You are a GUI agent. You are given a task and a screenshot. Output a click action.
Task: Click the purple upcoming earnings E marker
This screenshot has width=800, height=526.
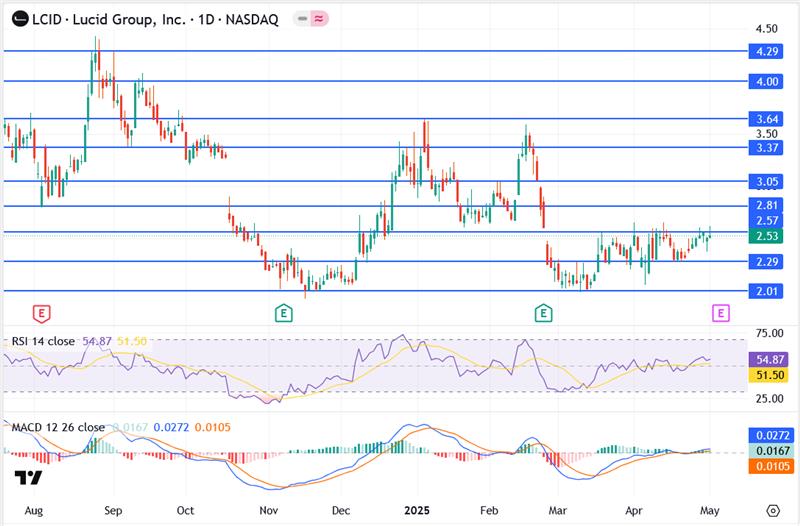[x=720, y=313]
